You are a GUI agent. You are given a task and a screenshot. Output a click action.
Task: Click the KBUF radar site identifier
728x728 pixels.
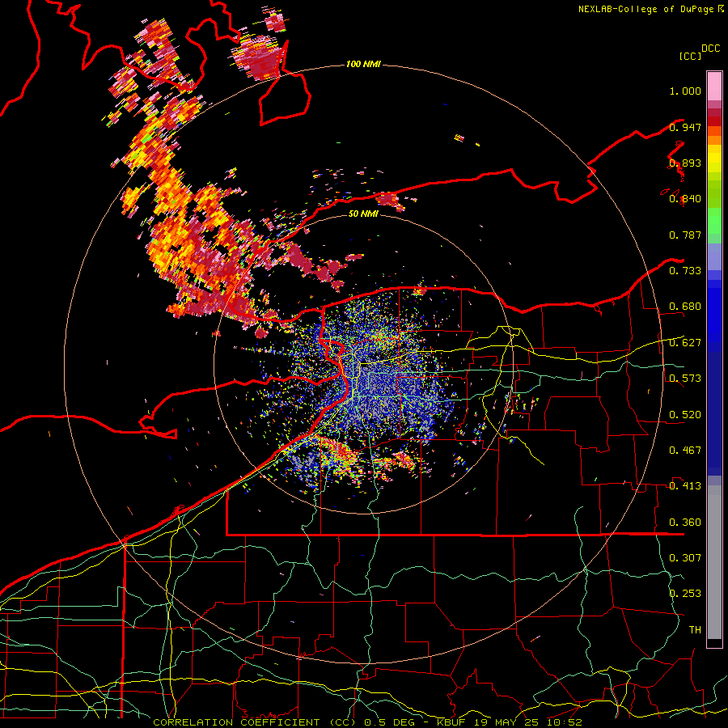pyautogui.click(x=451, y=722)
